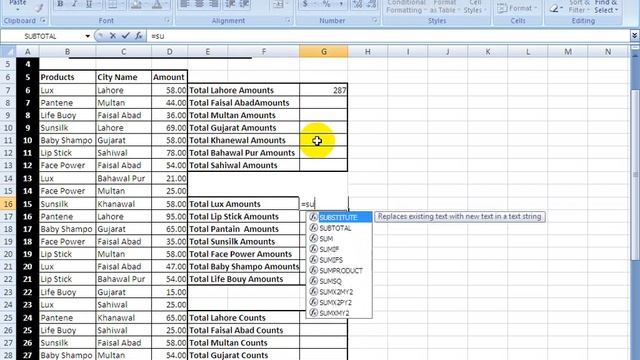Select column G header

coord(324,52)
